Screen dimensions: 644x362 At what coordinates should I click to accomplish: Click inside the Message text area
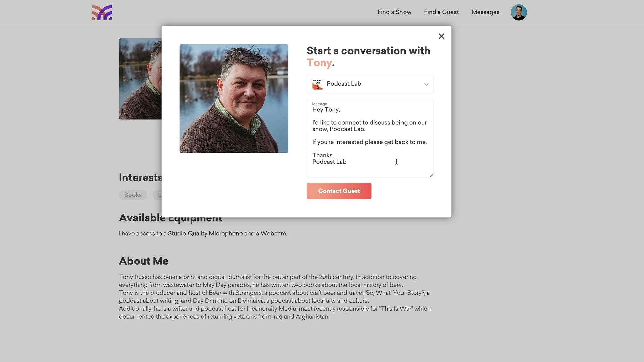coord(369,137)
